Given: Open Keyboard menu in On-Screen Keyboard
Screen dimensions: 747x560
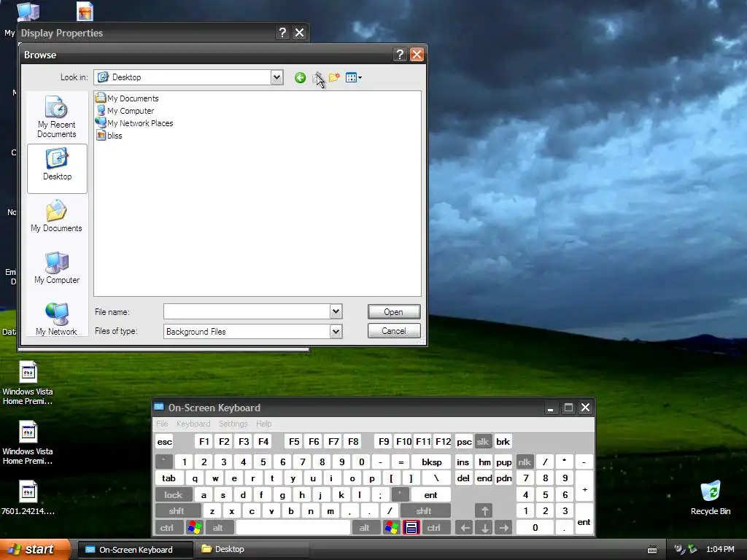Looking at the screenshot, I should 193,424.
